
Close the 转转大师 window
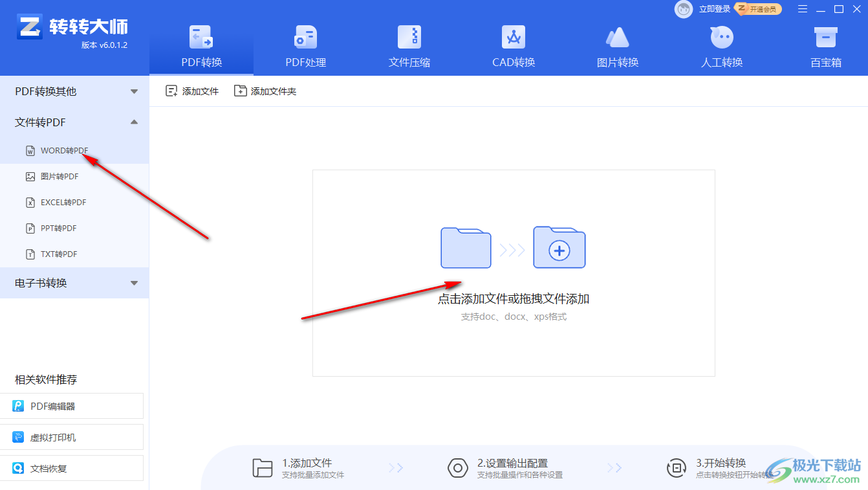tap(856, 9)
